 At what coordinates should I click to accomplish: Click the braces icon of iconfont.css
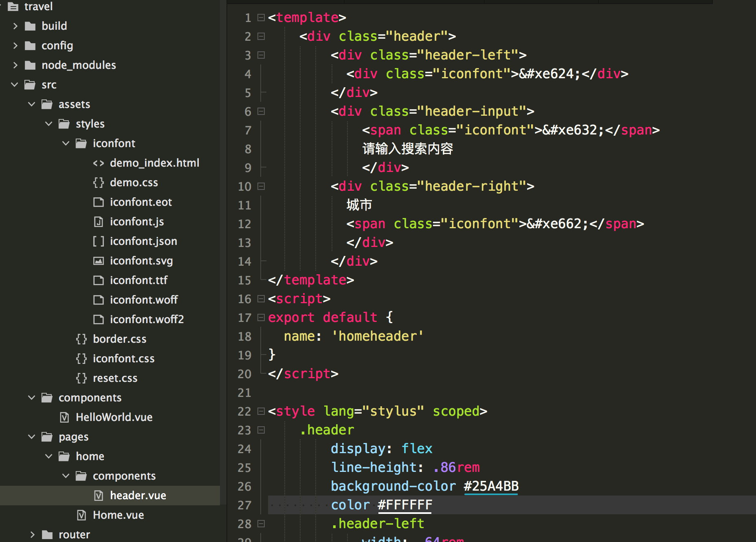click(81, 359)
